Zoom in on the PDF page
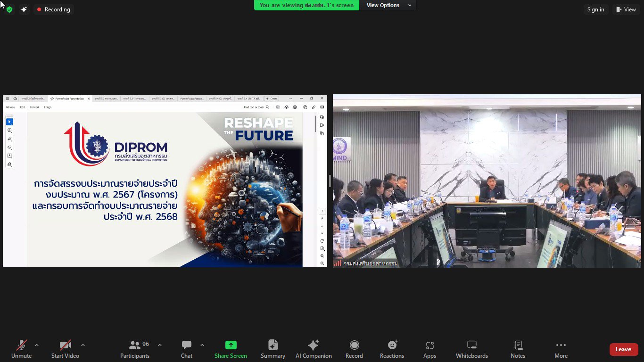Image resolution: width=644 pixels, height=362 pixels. coord(322,256)
